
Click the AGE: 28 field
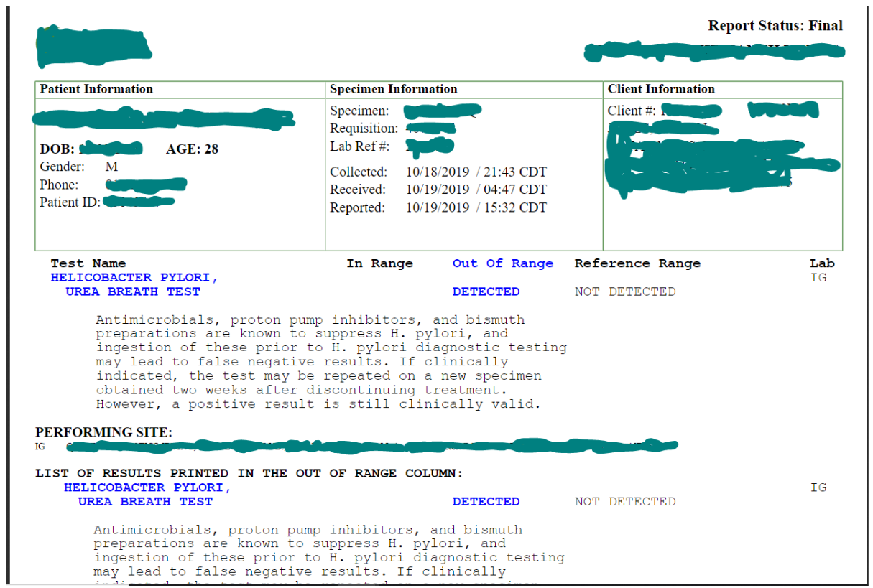pyautogui.click(x=192, y=149)
